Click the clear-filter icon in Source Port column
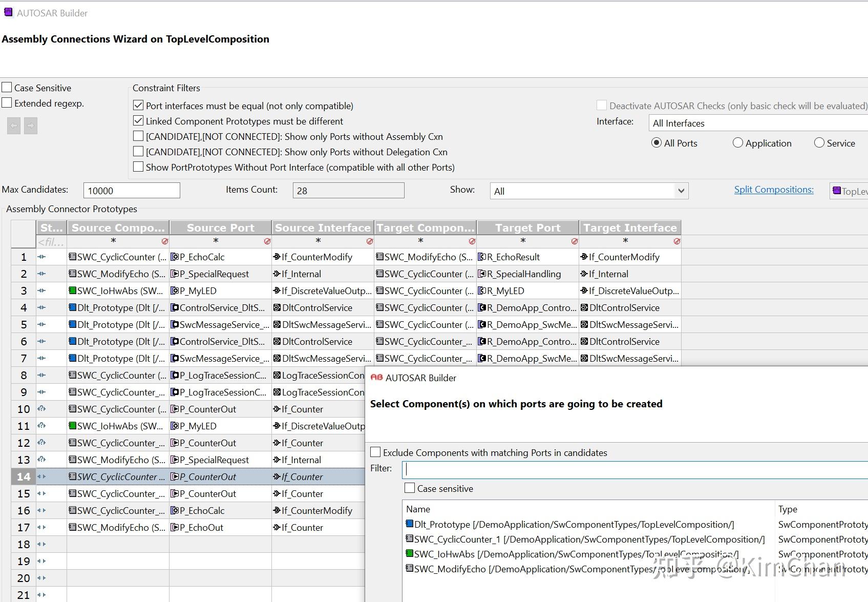Screen dimensions: 868x602 [267, 241]
